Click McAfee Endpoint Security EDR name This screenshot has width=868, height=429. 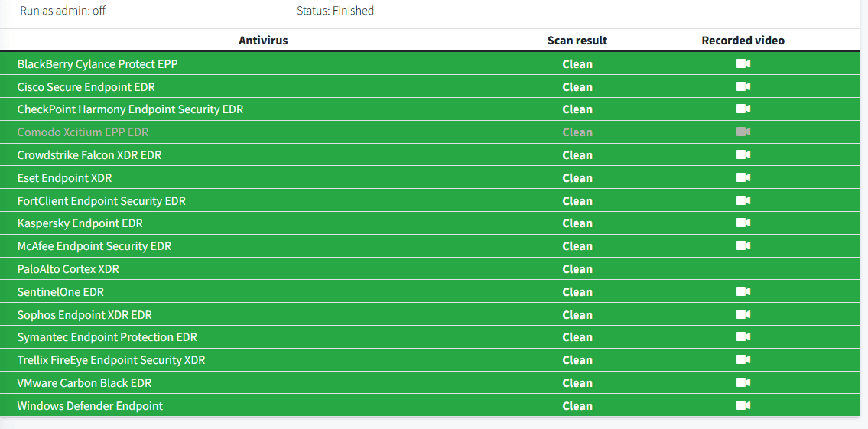click(94, 246)
